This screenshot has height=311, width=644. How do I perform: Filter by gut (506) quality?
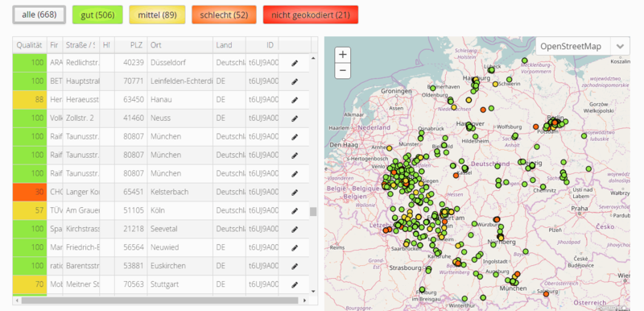[x=97, y=15]
